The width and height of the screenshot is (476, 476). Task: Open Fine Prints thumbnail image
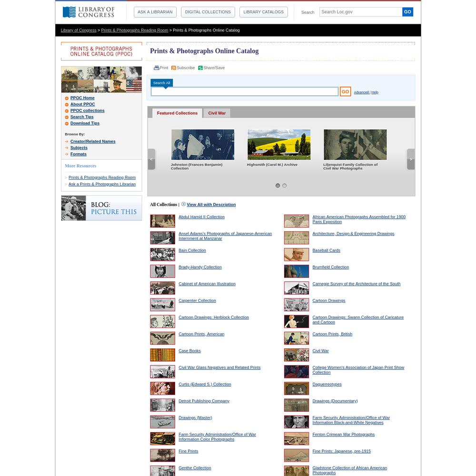coord(163,456)
